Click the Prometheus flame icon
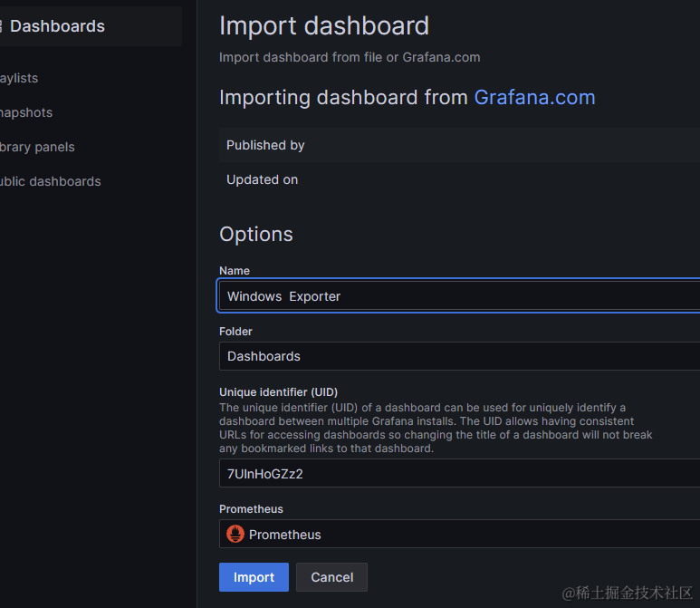The image size is (700, 608). [x=235, y=534]
